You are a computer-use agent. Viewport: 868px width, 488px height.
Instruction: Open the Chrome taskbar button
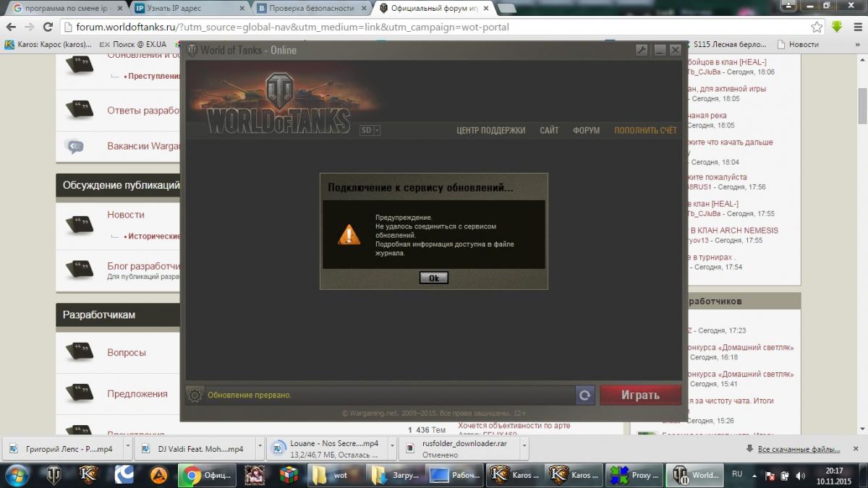[208, 475]
